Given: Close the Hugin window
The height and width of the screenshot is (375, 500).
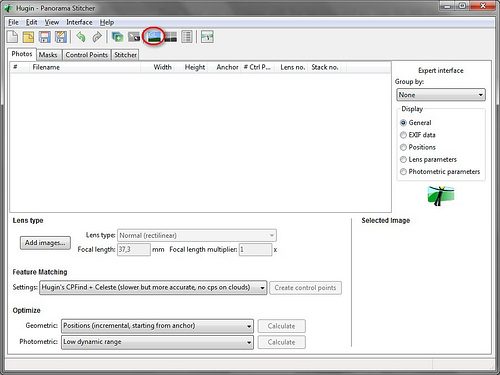Looking at the screenshot, I should click(x=483, y=6).
